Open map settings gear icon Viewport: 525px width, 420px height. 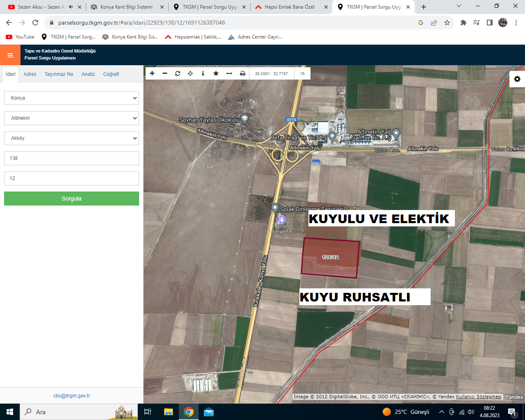pos(517,79)
